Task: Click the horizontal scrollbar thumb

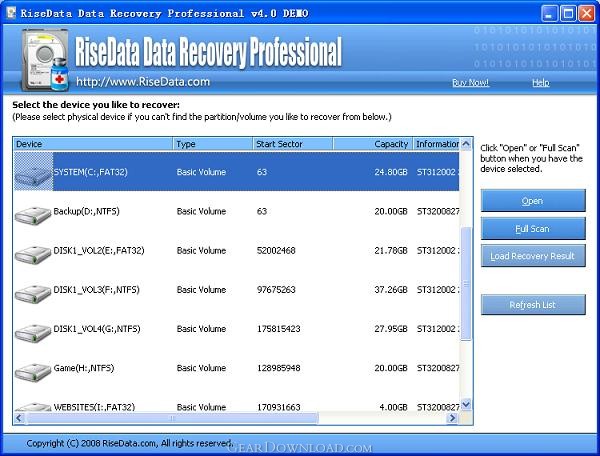Action: tap(171, 418)
